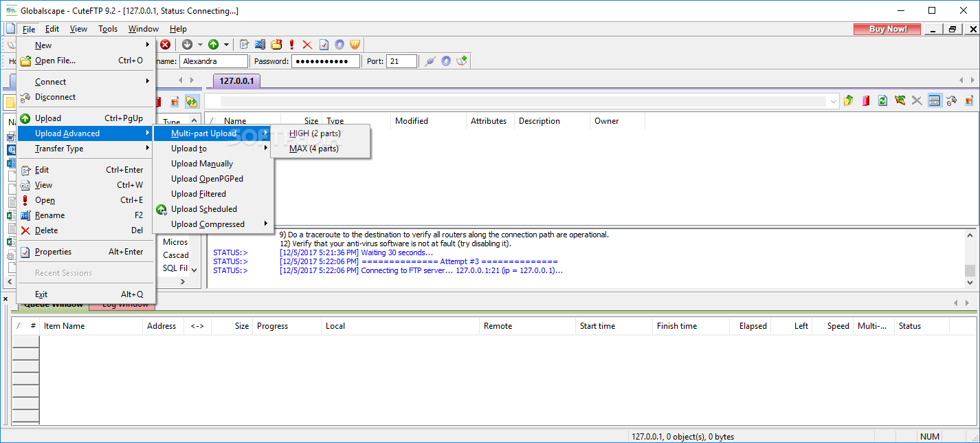
Task: Select the 127.0.0.1 connection tab
Action: point(236,81)
